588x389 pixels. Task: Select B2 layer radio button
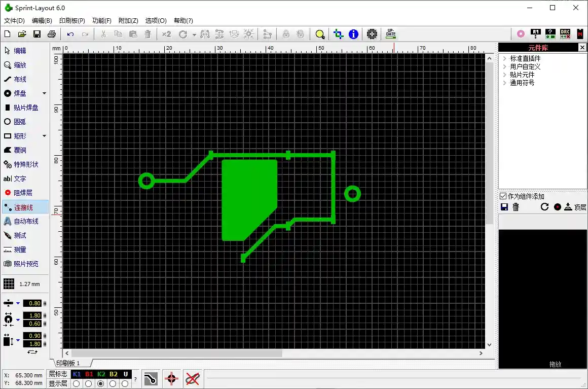click(x=113, y=384)
